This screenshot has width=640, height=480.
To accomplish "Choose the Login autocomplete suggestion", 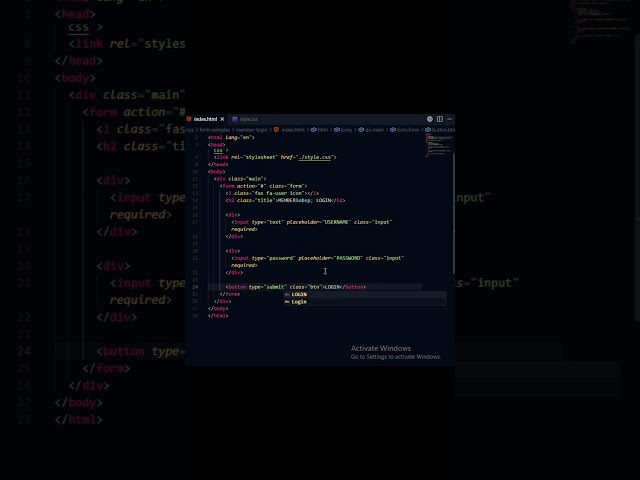I will 365,302.
